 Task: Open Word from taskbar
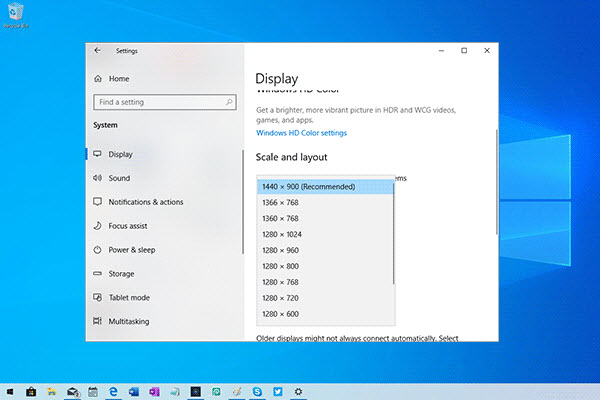[x=134, y=392]
